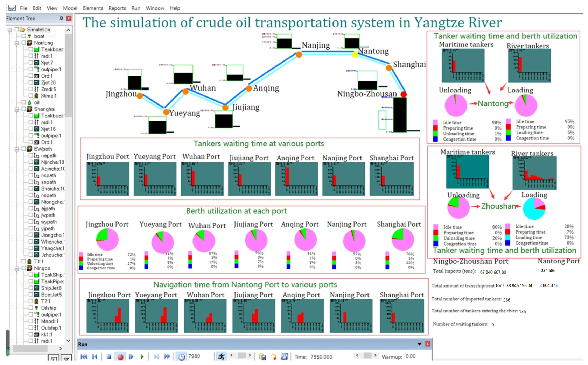Screen dimensions: 588x365
Task: Open the Reports menu
Action: pos(117,8)
